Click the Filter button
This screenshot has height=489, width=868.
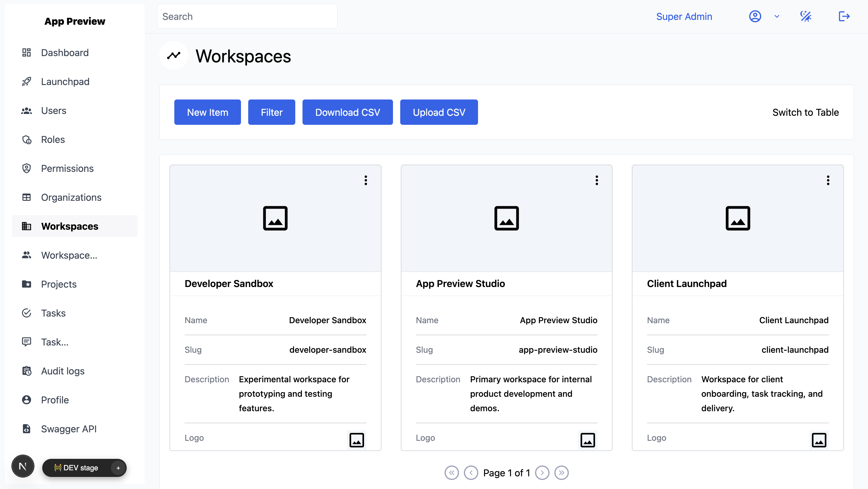coord(271,112)
